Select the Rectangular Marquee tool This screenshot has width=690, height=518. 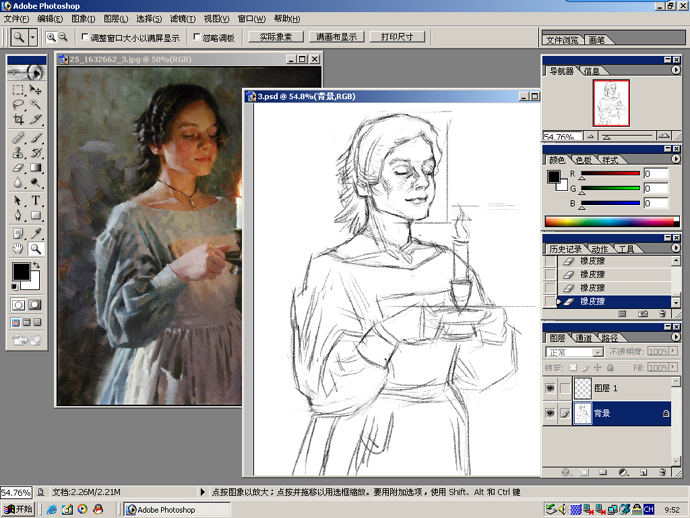pos(18,90)
